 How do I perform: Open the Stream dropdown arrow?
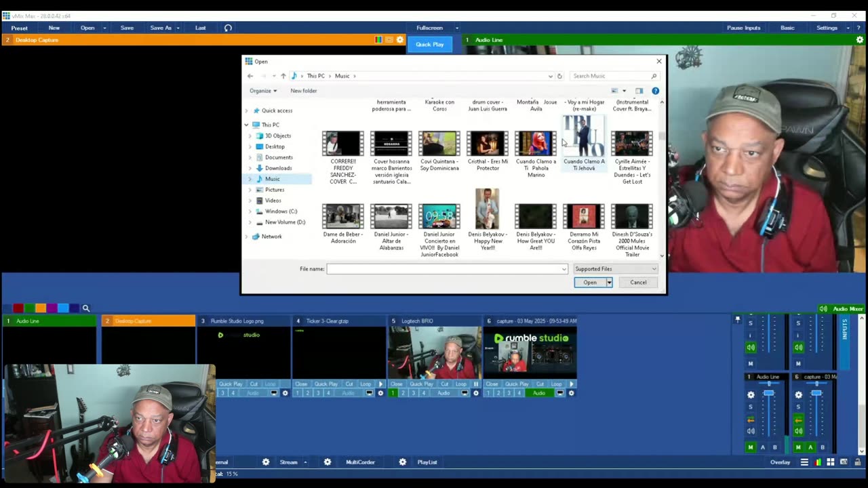(305, 462)
